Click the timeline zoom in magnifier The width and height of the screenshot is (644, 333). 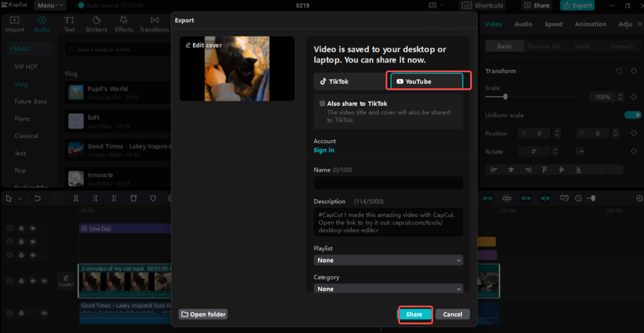click(640, 198)
